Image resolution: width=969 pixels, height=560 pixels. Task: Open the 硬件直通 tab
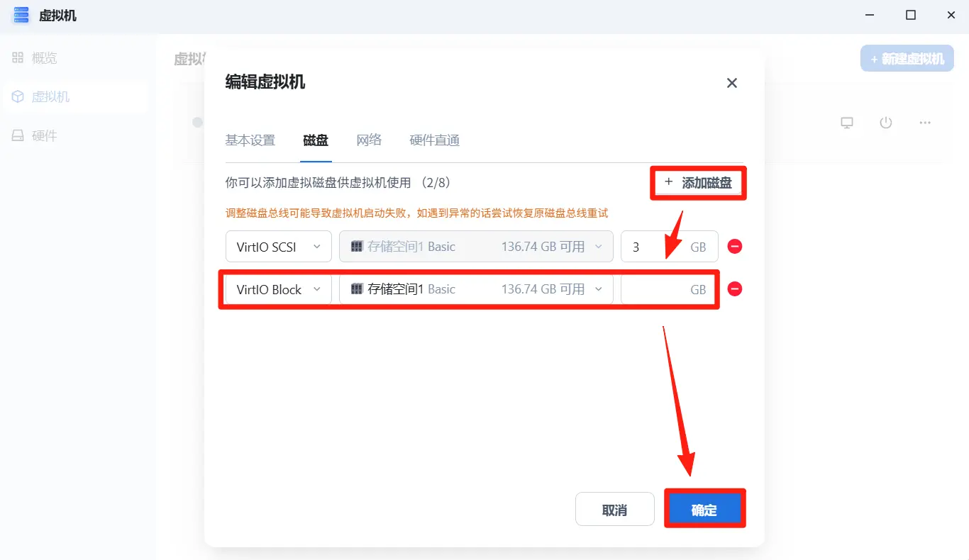click(x=434, y=140)
